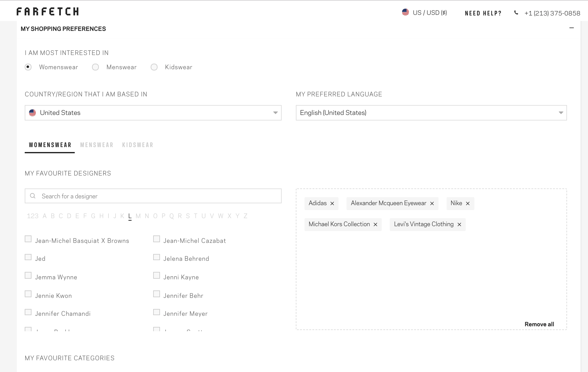This screenshot has height=372, width=588.
Task: Open US / USD currency selector
Action: [x=424, y=13]
